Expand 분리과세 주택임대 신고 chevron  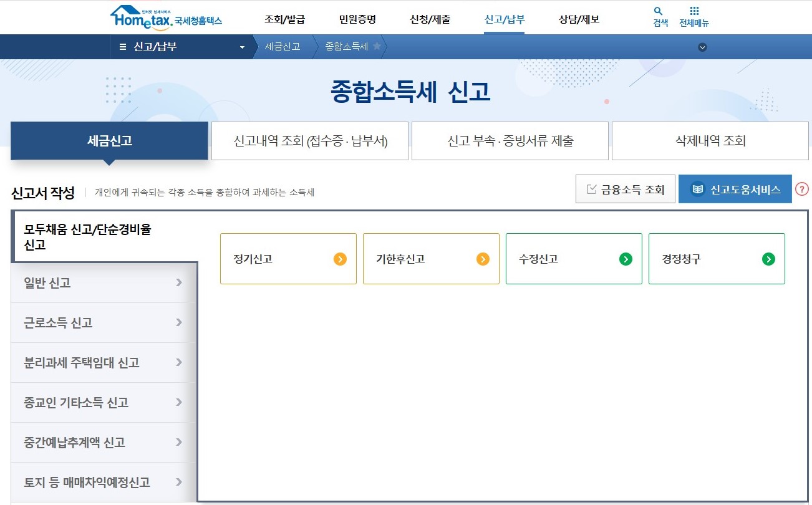(x=179, y=362)
